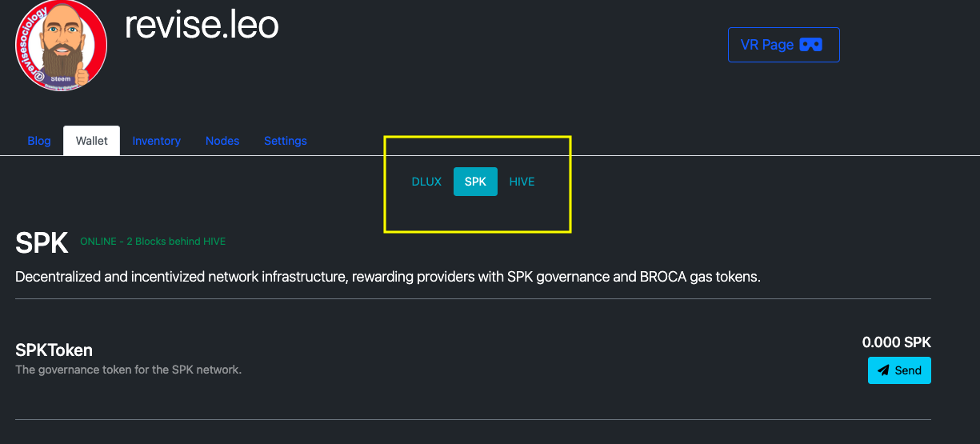Go to the Nodes tab
Image resolution: width=980 pixels, height=444 pixels.
coord(222,141)
